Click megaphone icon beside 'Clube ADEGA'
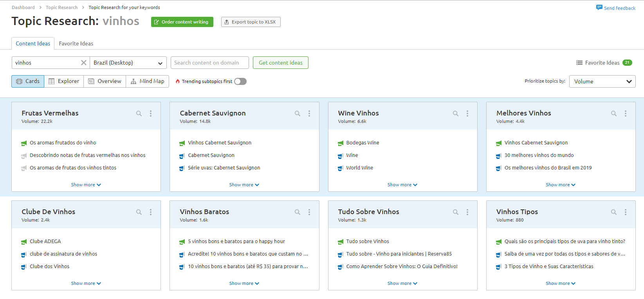This screenshot has width=644, height=299. [24, 242]
